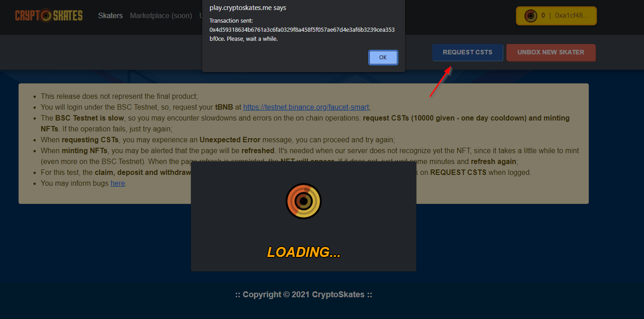The height and width of the screenshot is (319, 644).
Task: Open the Marketplace (soon) menu item
Action: (161, 16)
